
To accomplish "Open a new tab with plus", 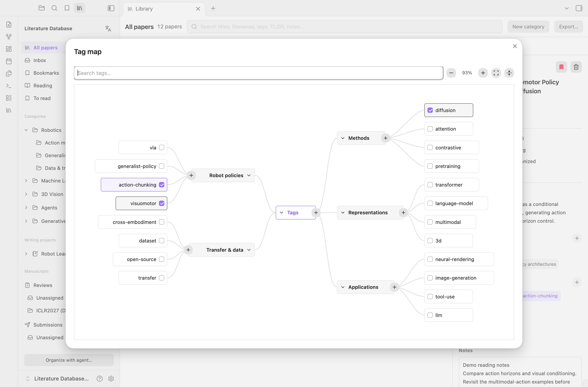I will point(213,8).
